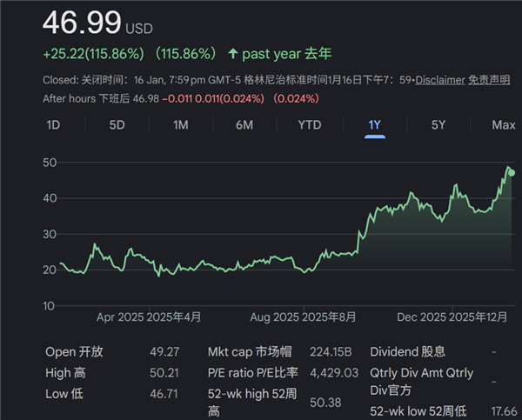Switch chart to 6M range
Screen dimensions: 522x420
(244, 125)
